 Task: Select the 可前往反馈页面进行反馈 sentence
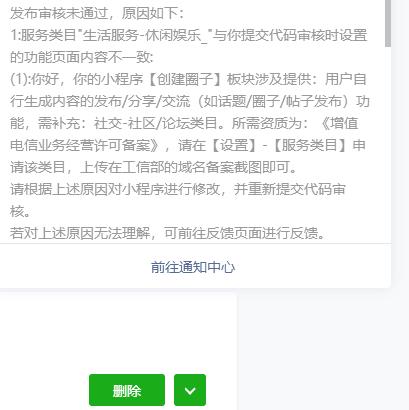[244, 233]
